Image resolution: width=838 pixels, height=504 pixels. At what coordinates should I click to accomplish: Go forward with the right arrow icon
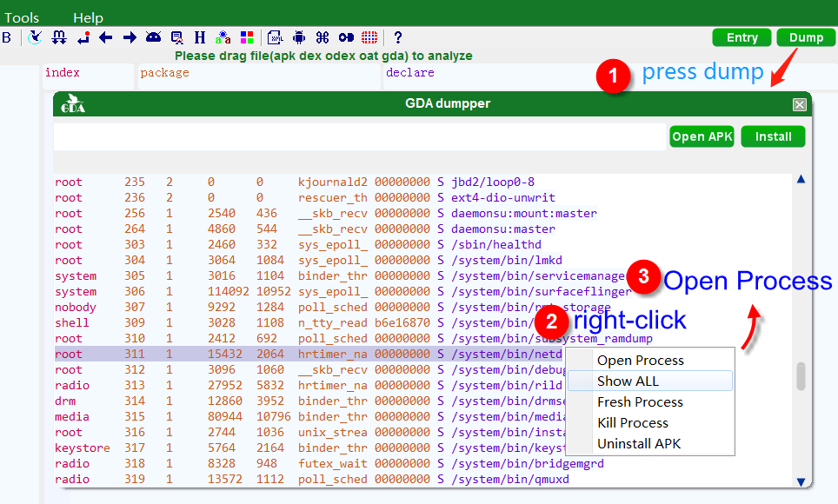click(x=130, y=37)
